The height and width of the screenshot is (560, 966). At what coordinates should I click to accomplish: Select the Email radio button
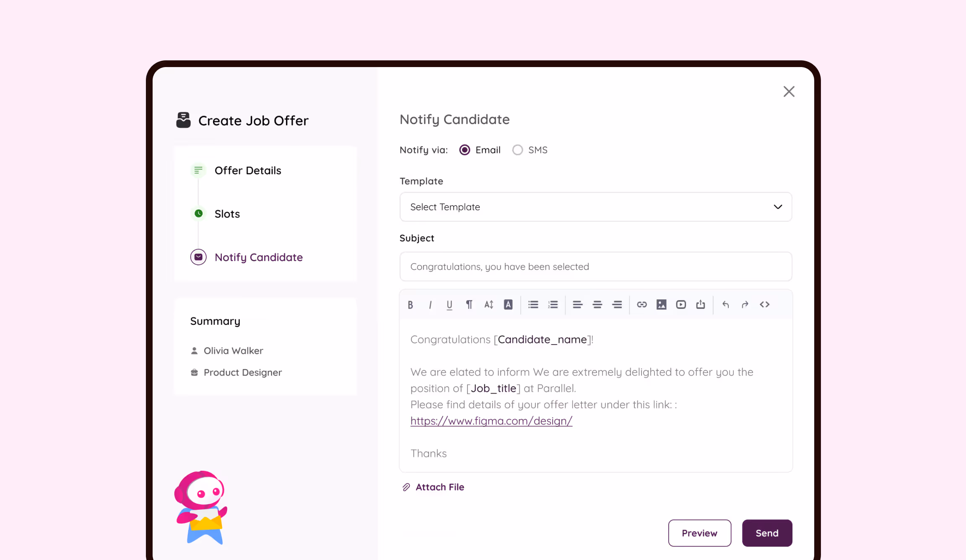click(465, 150)
